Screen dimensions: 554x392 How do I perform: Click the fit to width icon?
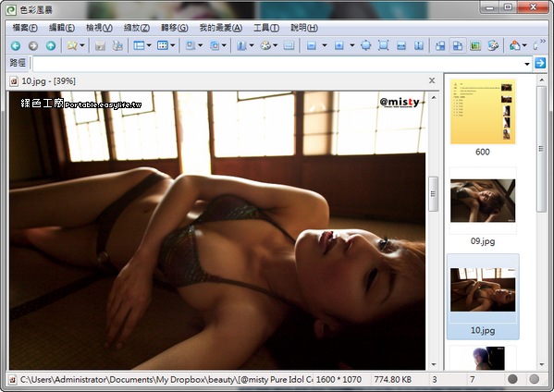[401, 45]
